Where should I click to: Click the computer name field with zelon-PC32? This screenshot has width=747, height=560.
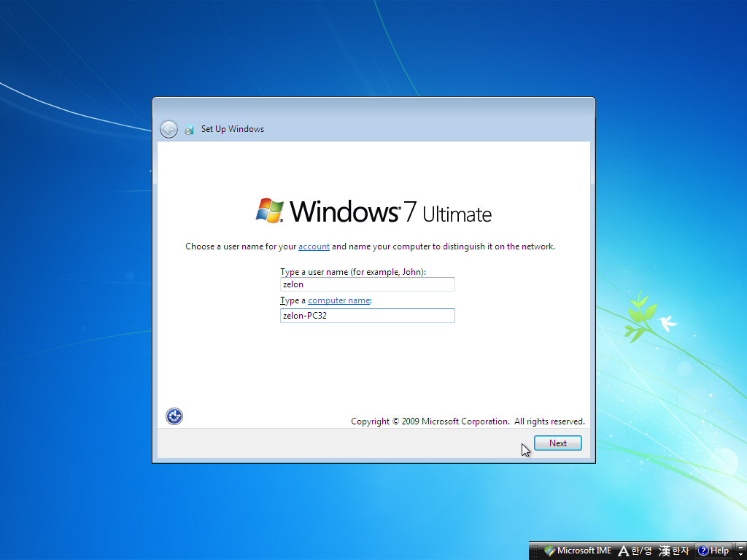[368, 316]
